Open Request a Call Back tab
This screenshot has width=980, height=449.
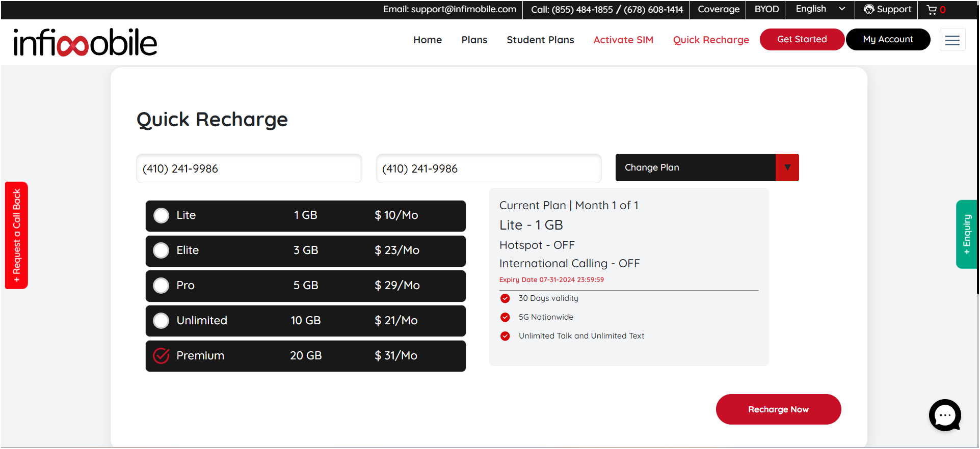[16, 235]
